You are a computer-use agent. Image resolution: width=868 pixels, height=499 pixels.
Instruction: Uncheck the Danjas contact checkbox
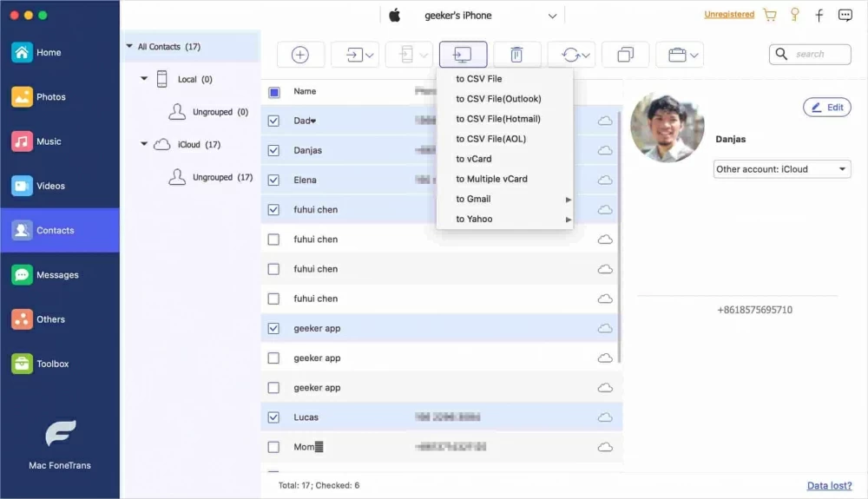pyautogui.click(x=273, y=150)
